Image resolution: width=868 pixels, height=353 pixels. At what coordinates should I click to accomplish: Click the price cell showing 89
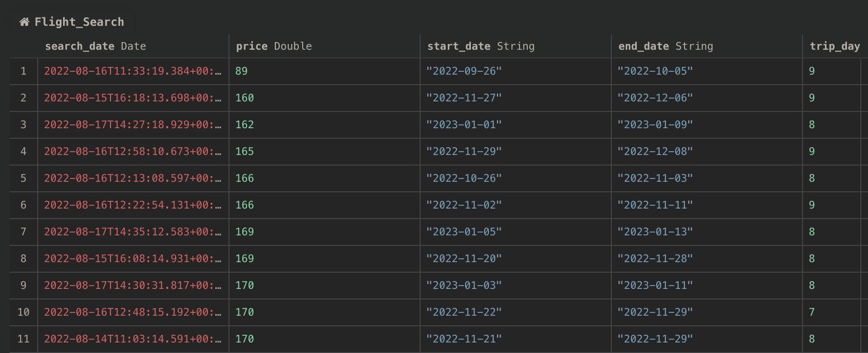[241, 71]
